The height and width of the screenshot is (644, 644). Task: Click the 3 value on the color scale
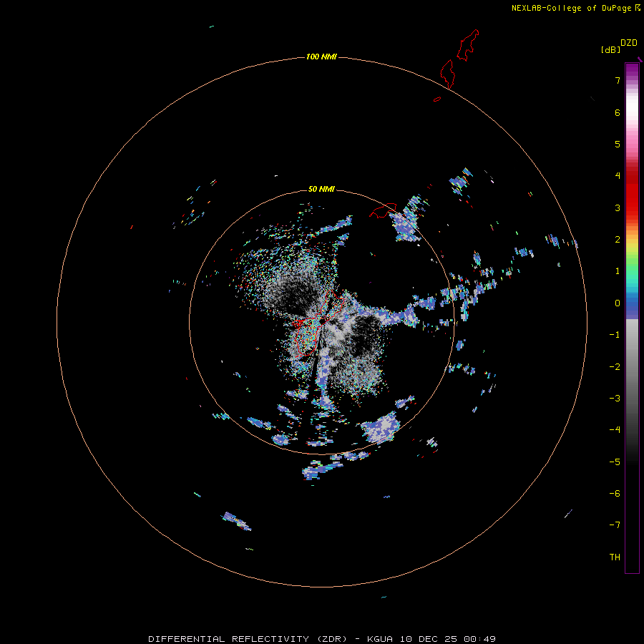point(618,208)
